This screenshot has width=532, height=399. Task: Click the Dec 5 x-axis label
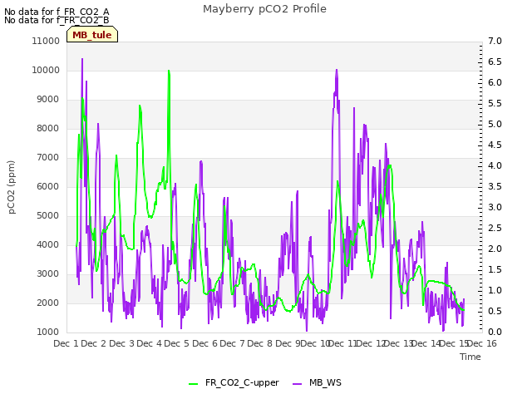(177, 343)
